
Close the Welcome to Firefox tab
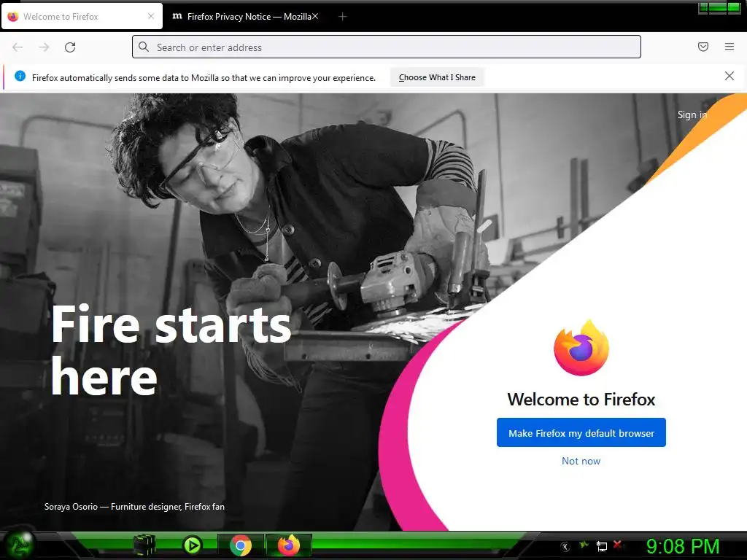pos(151,16)
